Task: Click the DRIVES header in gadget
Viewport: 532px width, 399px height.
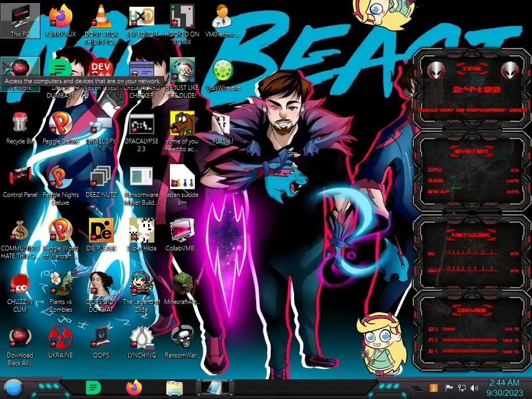Action: (472, 310)
